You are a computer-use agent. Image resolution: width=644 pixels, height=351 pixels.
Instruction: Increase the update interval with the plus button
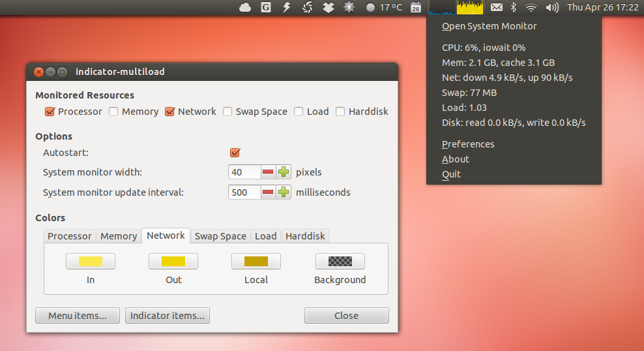point(284,192)
